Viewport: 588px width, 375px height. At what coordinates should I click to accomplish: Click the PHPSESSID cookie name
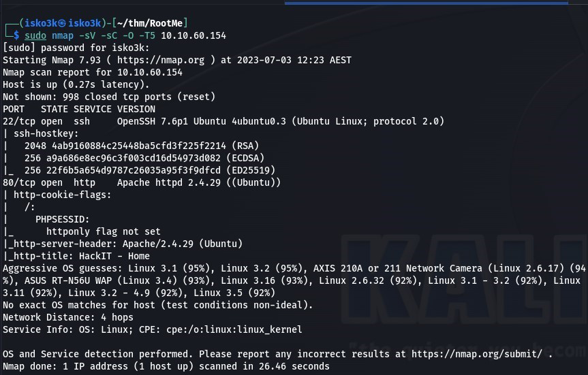[62, 219]
